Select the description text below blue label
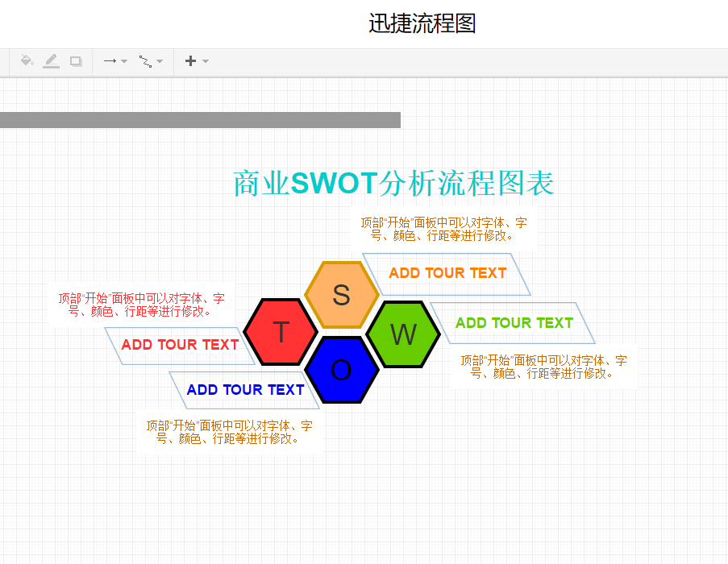This screenshot has height=564, width=728. (229, 432)
